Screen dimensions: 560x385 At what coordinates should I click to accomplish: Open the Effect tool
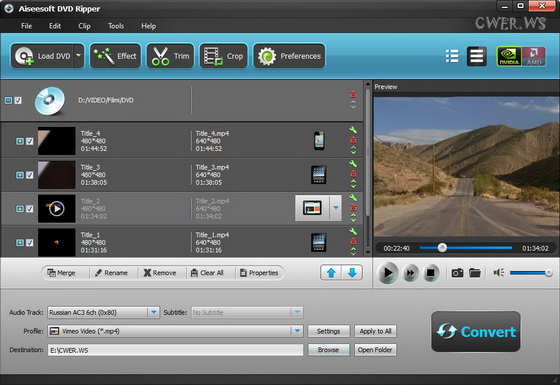click(115, 56)
